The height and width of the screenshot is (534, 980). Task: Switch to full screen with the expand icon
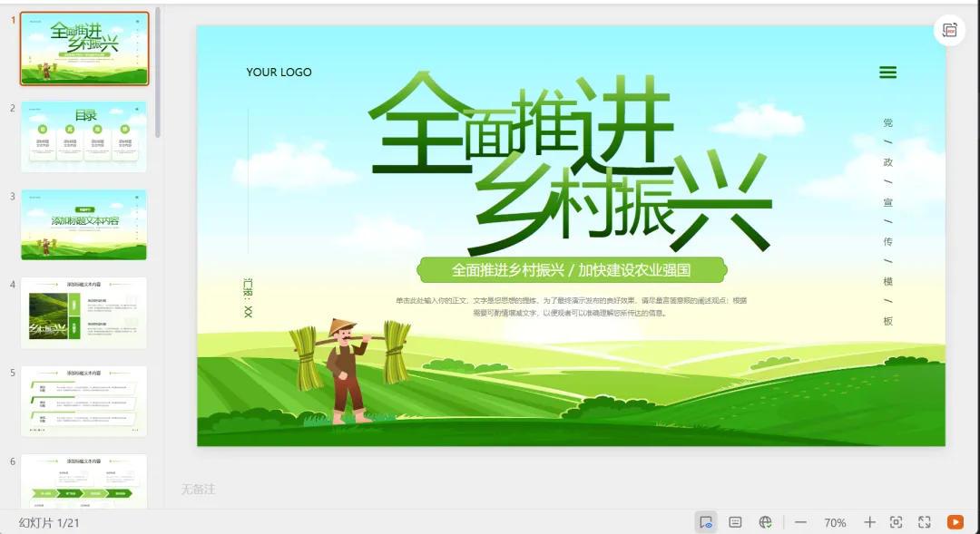point(925,522)
